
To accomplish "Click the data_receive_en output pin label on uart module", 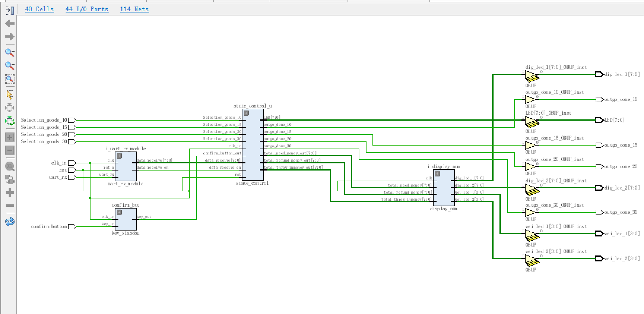I will coord(153,167).
